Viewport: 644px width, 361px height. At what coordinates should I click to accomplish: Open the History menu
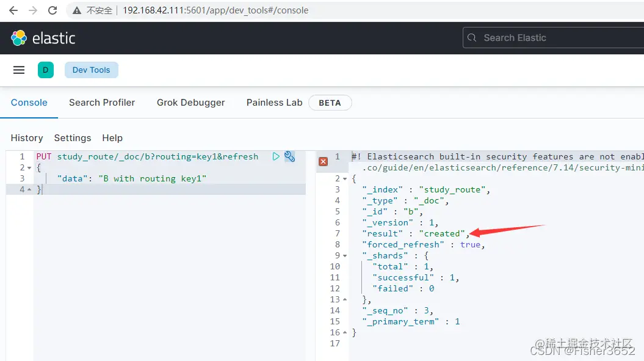point(27,137)
